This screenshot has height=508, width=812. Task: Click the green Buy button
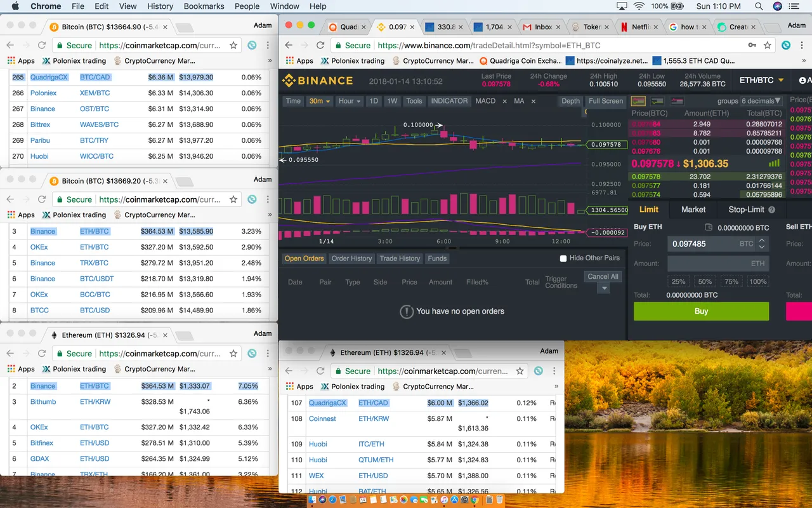tap(701, 311)
